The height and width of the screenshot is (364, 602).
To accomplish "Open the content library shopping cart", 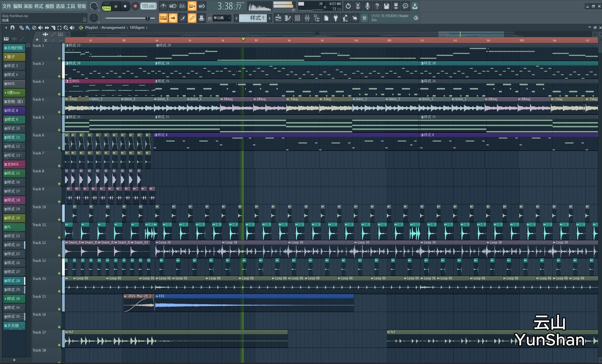I will 364,18.
